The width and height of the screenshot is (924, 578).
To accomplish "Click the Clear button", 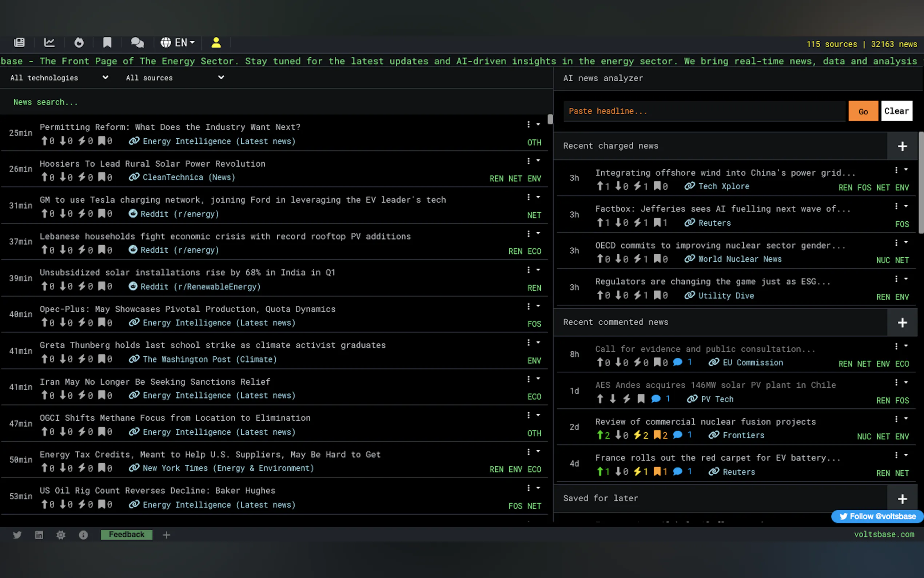I will [x=896, y=111].
